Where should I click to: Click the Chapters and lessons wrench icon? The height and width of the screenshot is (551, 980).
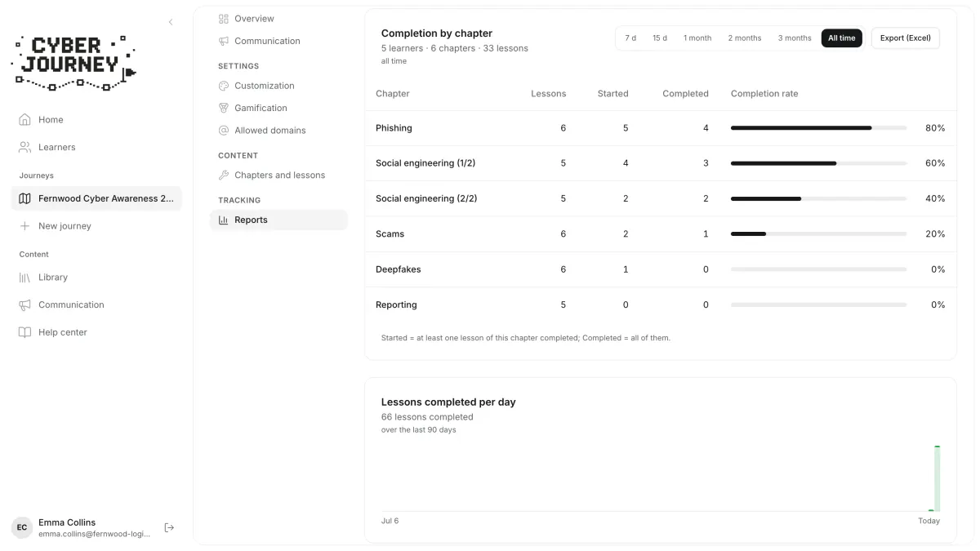point(224,176)
